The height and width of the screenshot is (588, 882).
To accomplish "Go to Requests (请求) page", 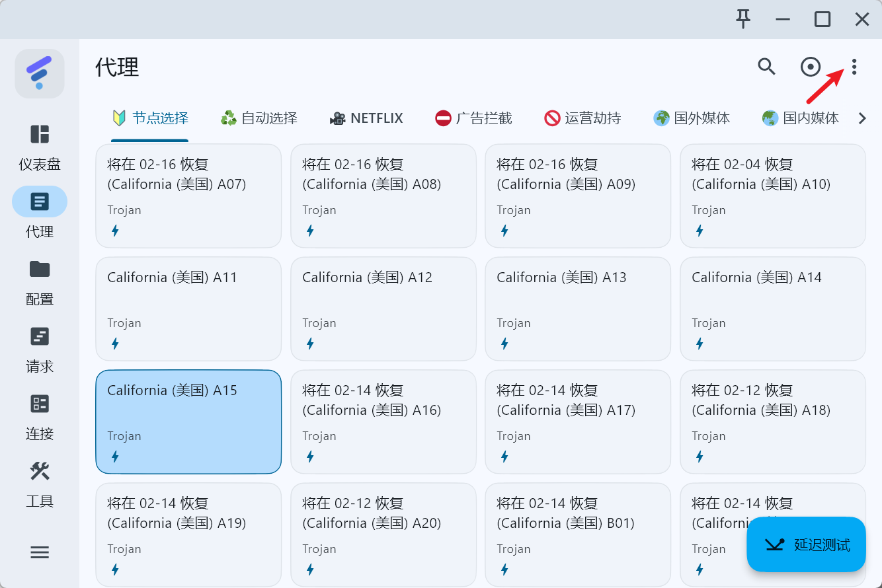I will pos(40,337).
